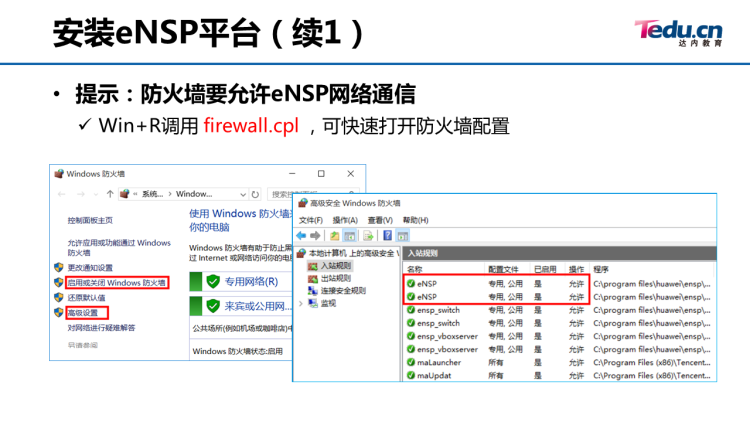Image resolution: width=750 pixels, height=422 pixels.
Task: Toggle the show/hide console tree toolbar icon
Action: [350, 235]
